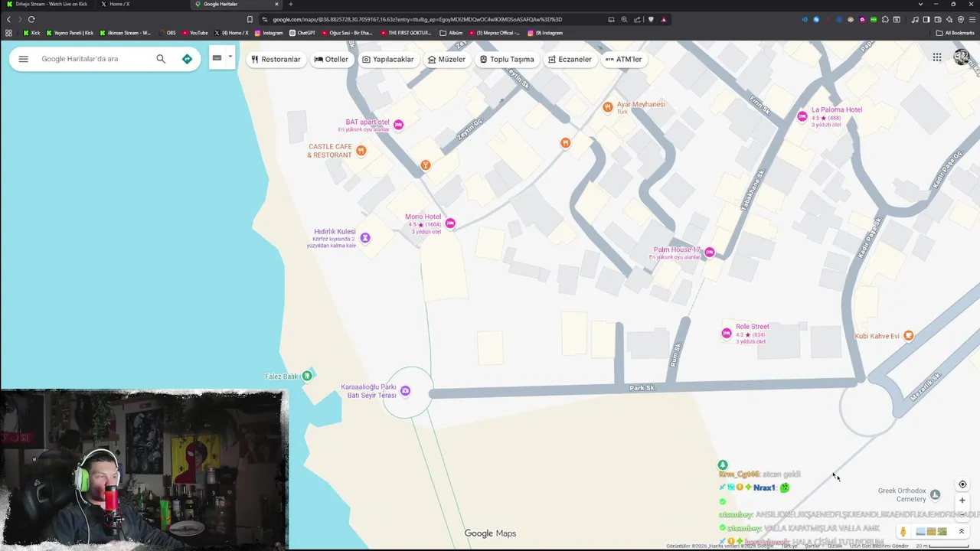Viewport: 980px width, 551px height.
Task: Filter by Eczaneler chip
Action: point(570,59)
